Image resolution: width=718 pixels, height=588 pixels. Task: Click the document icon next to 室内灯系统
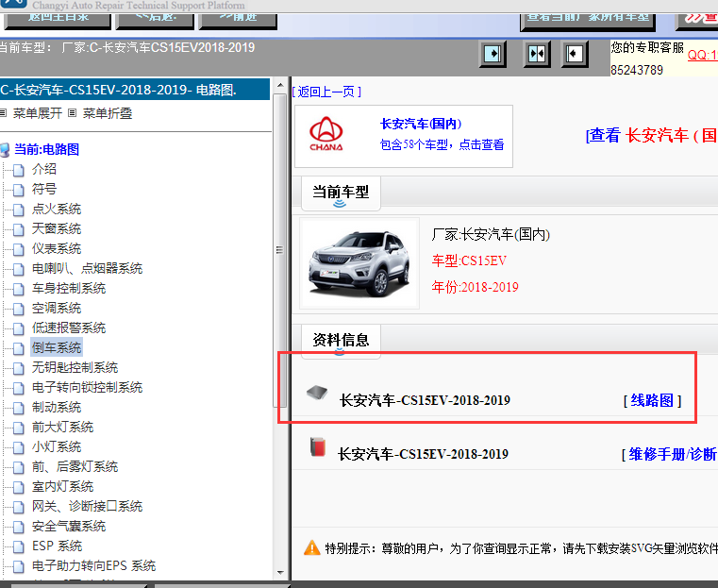[19, 488]
